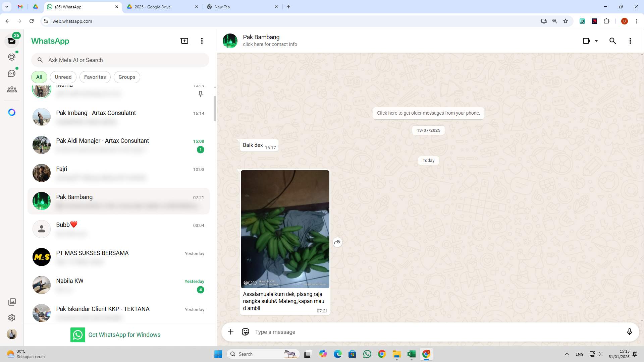
Task: Record a voice message
Action: (x=630, y=332)
